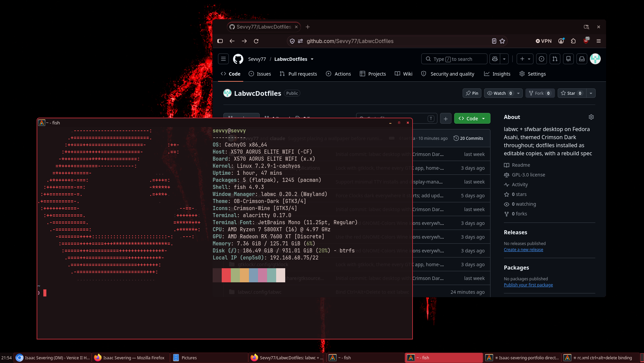The height and width of the screenshot is (363, 644).
Task: Open the Wiki tab
Action: coord(403,74)
